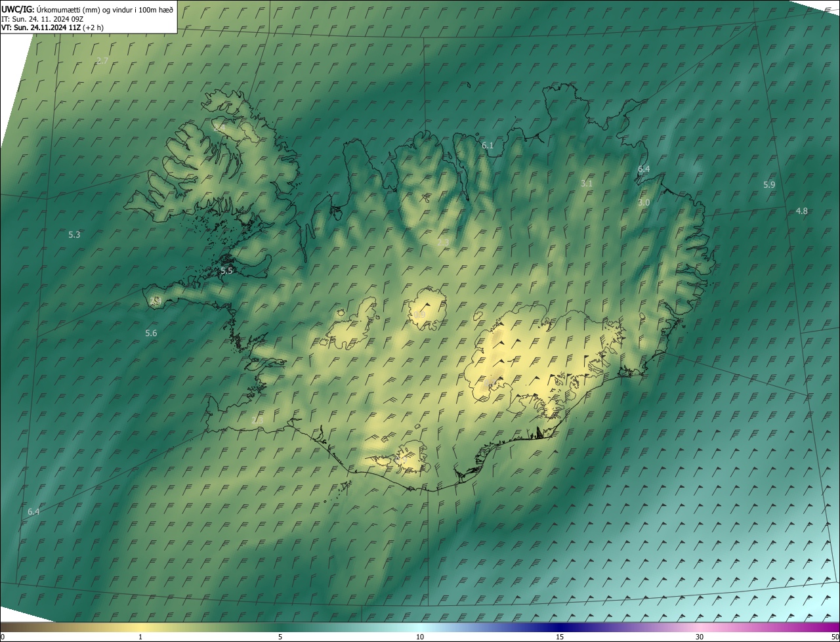Click the colorbar tick label 15
The image size is (840, 642).
click(560, 637)
